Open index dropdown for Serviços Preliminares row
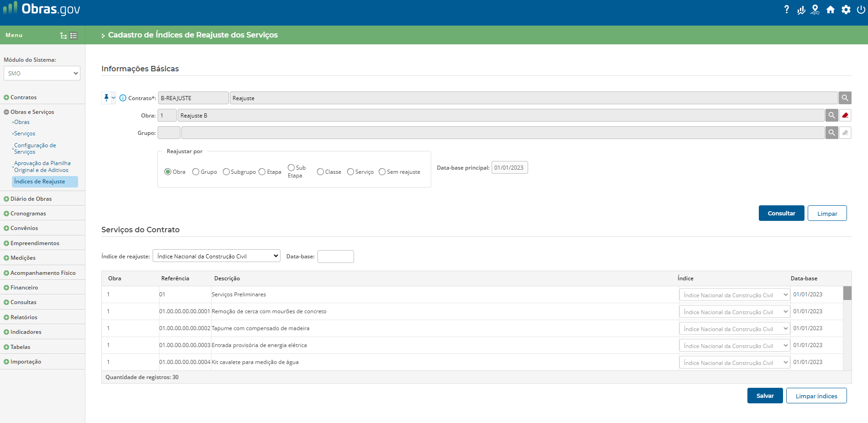Viewport: 868px width, 423px height. tap(734, 295)
